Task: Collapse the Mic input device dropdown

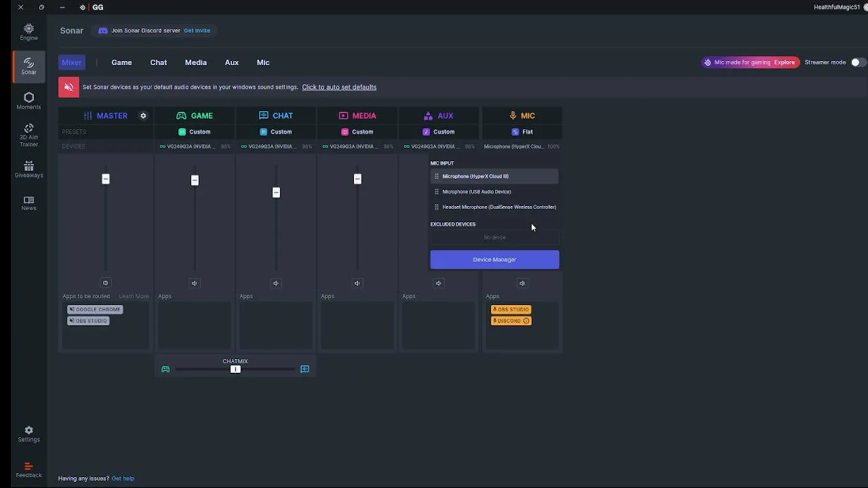Action: pyautogui.click(x=521, y=146)
